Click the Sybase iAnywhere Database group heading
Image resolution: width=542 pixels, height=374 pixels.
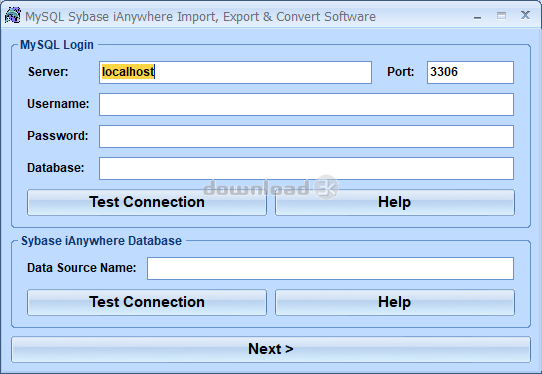click(101, 241)
